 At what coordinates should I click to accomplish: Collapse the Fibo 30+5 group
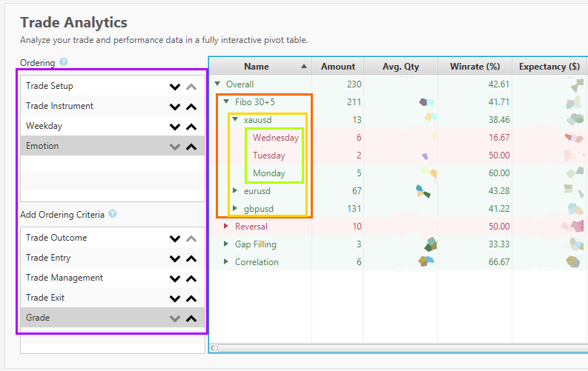click(x=226, y=101)
